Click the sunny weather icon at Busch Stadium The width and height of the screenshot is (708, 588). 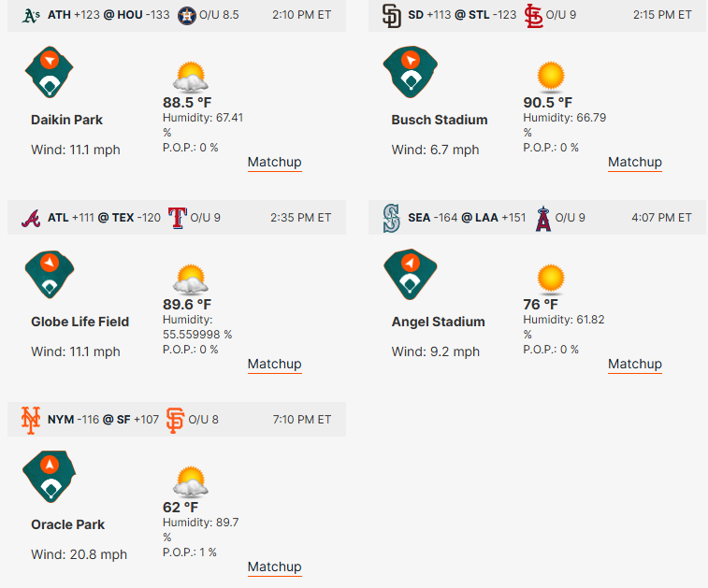(551, 76)
